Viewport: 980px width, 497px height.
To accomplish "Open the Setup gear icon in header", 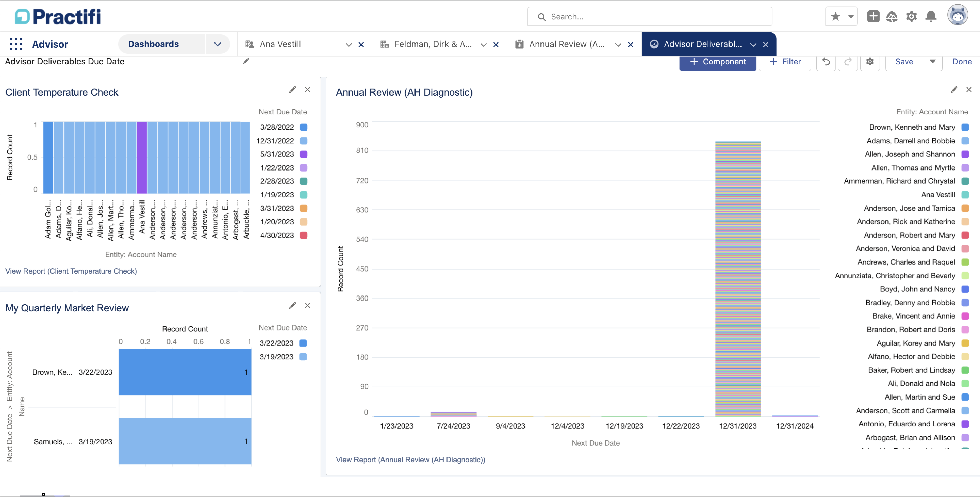I will click(912, 16).
